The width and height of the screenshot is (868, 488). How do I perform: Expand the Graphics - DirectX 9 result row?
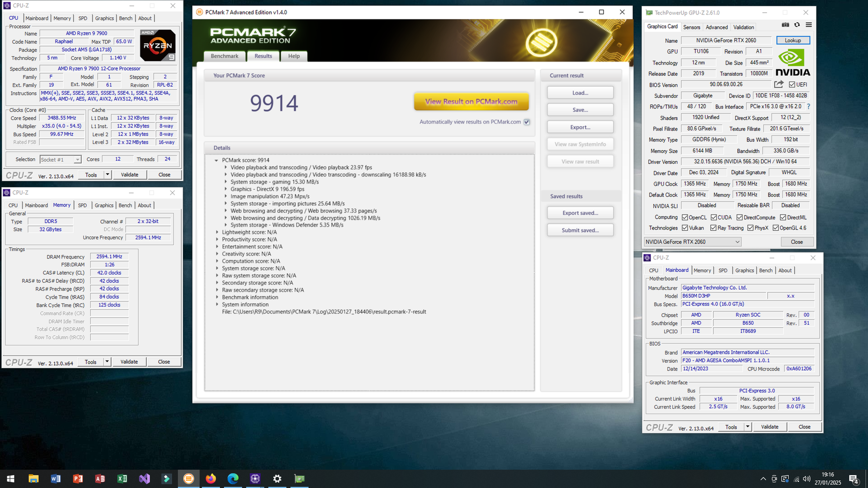(226, 189)
